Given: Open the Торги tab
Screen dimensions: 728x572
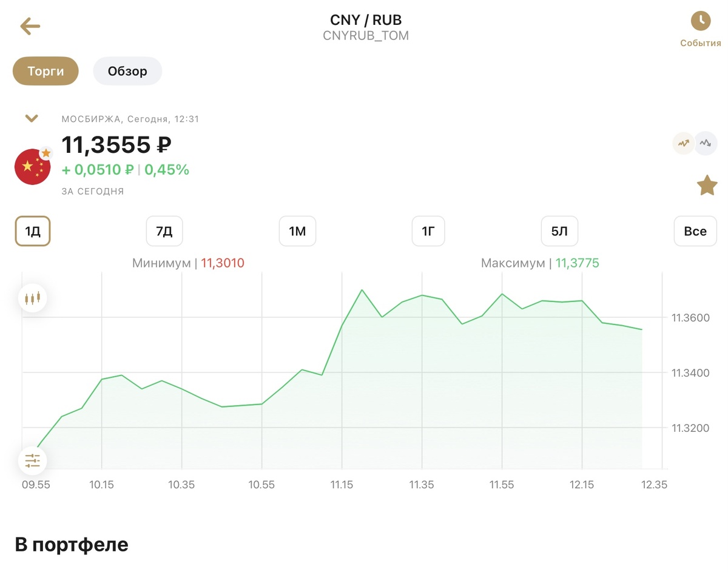Looking at the screenshot, I should coord(45,71).
